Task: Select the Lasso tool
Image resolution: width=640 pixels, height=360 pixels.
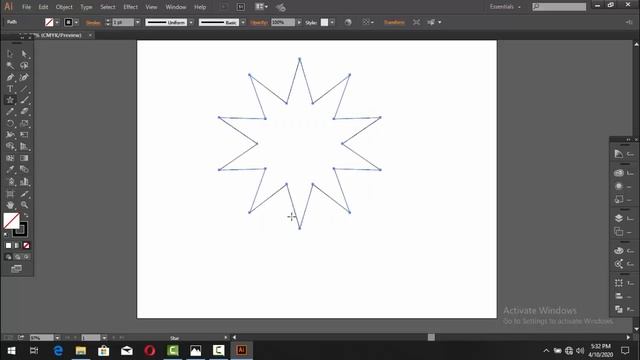Action: 24,65
